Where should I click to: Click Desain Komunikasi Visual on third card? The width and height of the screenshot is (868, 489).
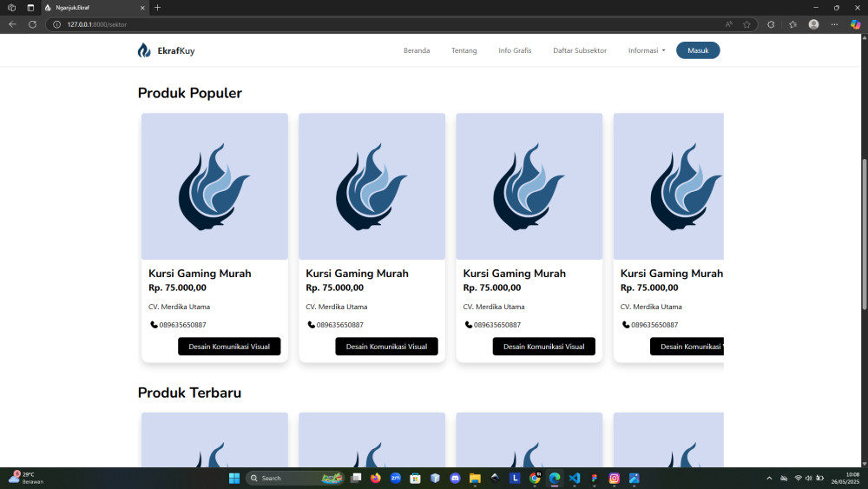543,346
